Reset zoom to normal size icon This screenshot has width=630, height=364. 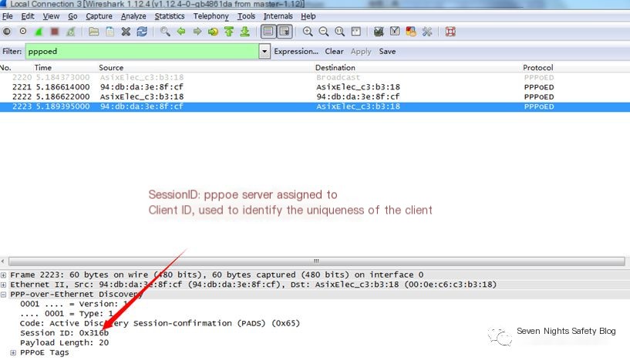pyautogui.click(x=340, y=32)
